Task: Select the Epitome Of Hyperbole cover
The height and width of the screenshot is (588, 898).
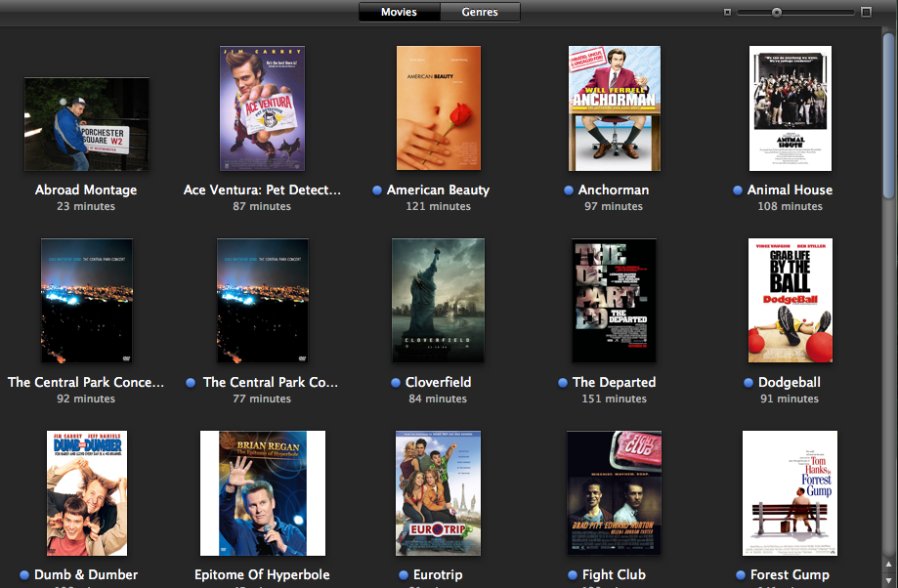Action: pyautogui.click(x=263, y=493)
